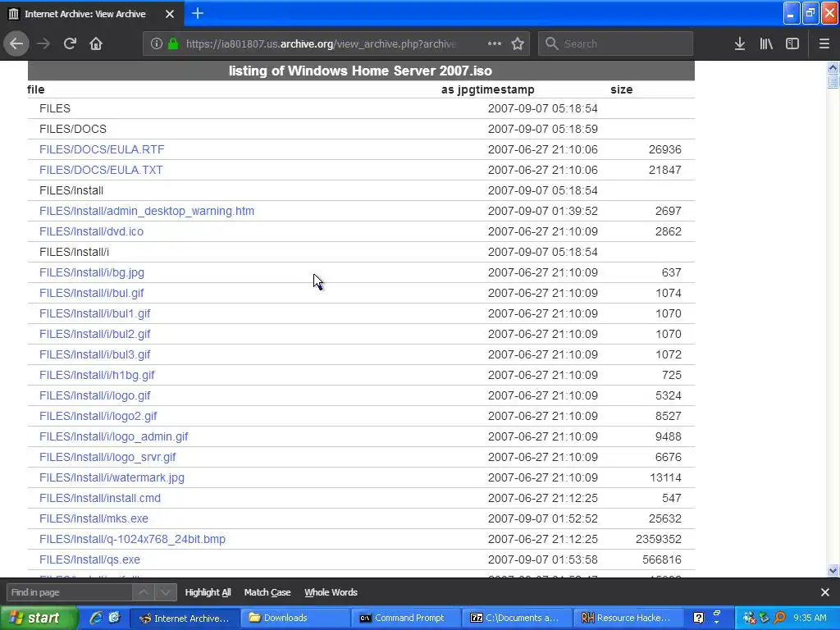Image resolution: width=840 pixels, height=630 pixels.
Task: Open the Firefox hamburger menu
Action: 824,43
